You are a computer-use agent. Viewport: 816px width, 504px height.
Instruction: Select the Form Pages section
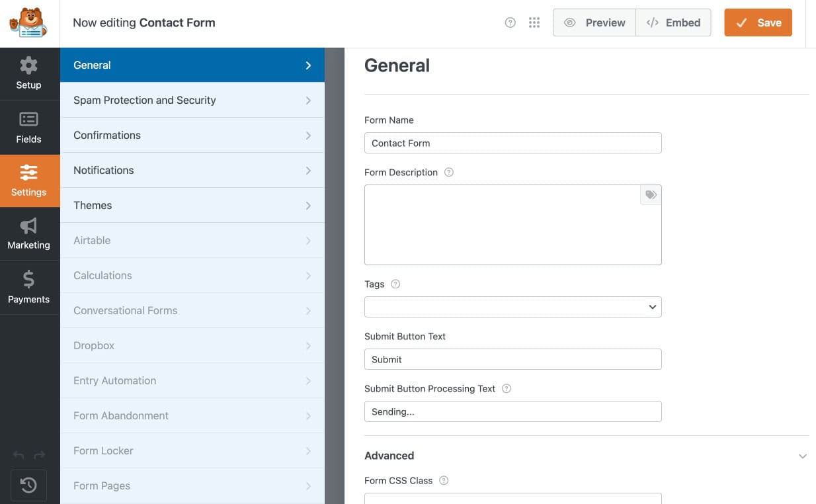tap(192, 485)
